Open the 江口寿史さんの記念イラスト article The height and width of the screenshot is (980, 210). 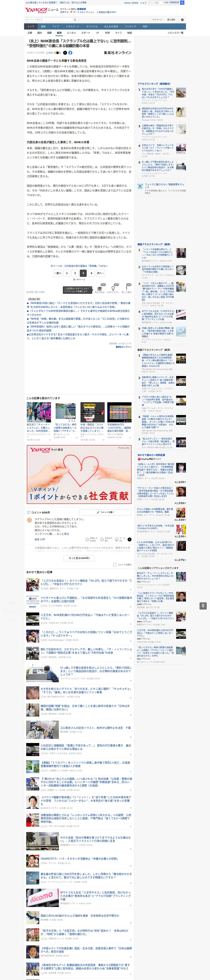point(95,728)
